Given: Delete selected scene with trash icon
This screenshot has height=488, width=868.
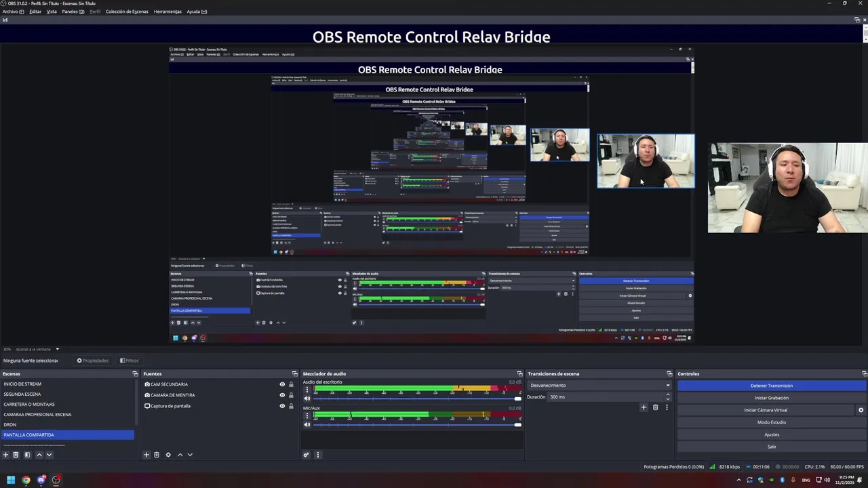Looking at the screenshot, I should click(16, 455).
